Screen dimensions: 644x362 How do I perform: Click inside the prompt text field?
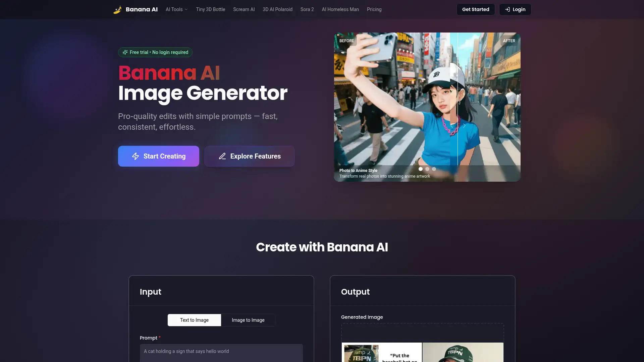click(221, 353)
